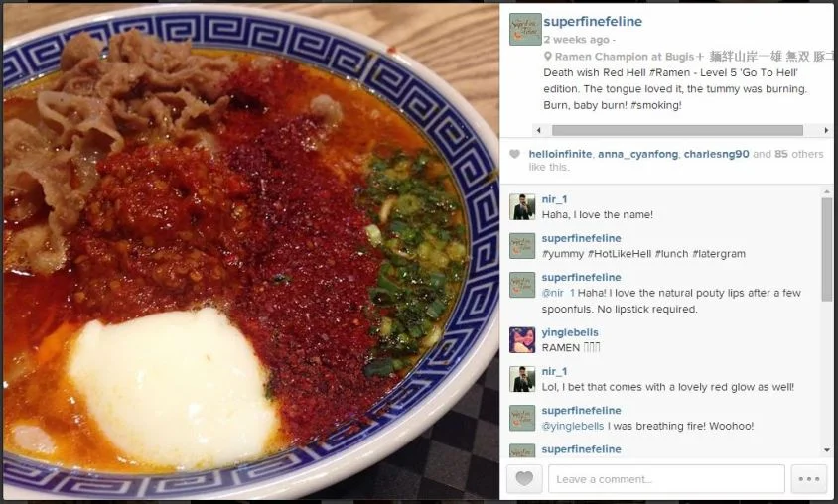
Task: Open charlesng90 liker profile link
Action: point(716,154)
